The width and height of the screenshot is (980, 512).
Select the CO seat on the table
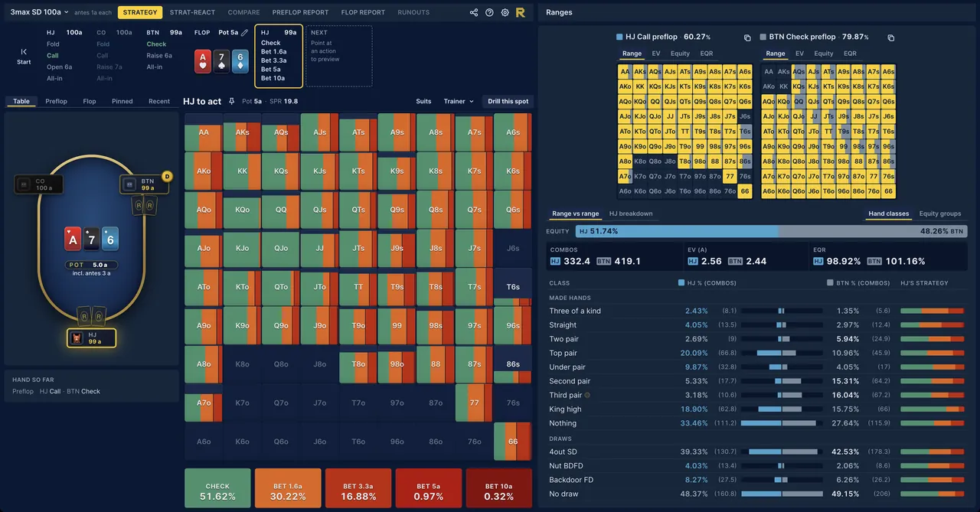38,184
